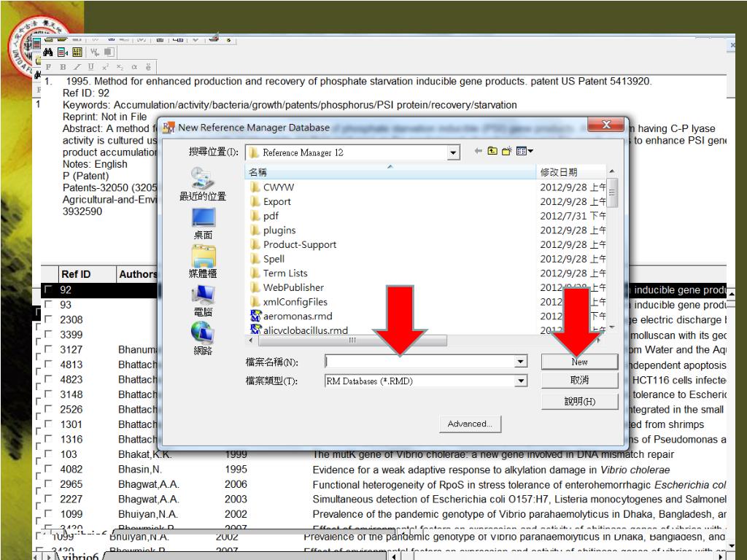Image resolution: width=747 pixels, height=560 pixels.
Task: Sort references by the Ref ID column
Action: tap(88, 274)
